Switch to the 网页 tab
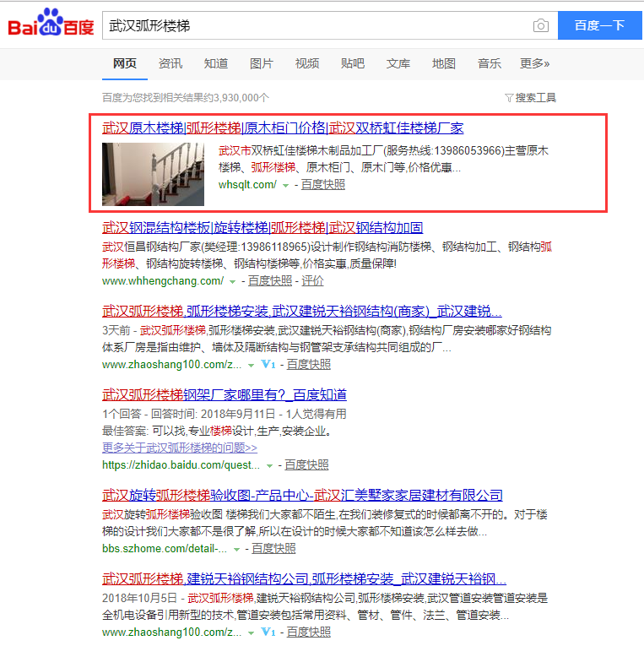644x646 pixels. (x=125, y=63)
